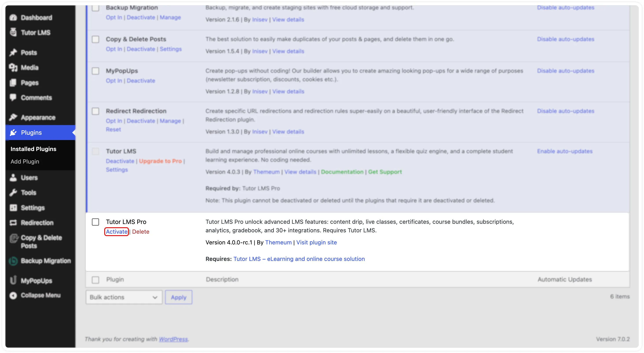
Task: View details of Tutor LMS plugin
Action: click(300, 172)
